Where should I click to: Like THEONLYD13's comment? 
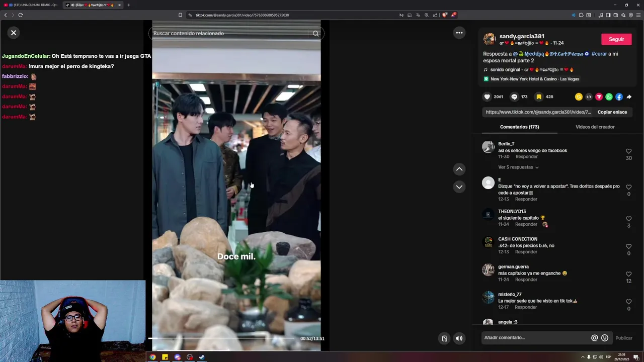(x=628, y=219)
